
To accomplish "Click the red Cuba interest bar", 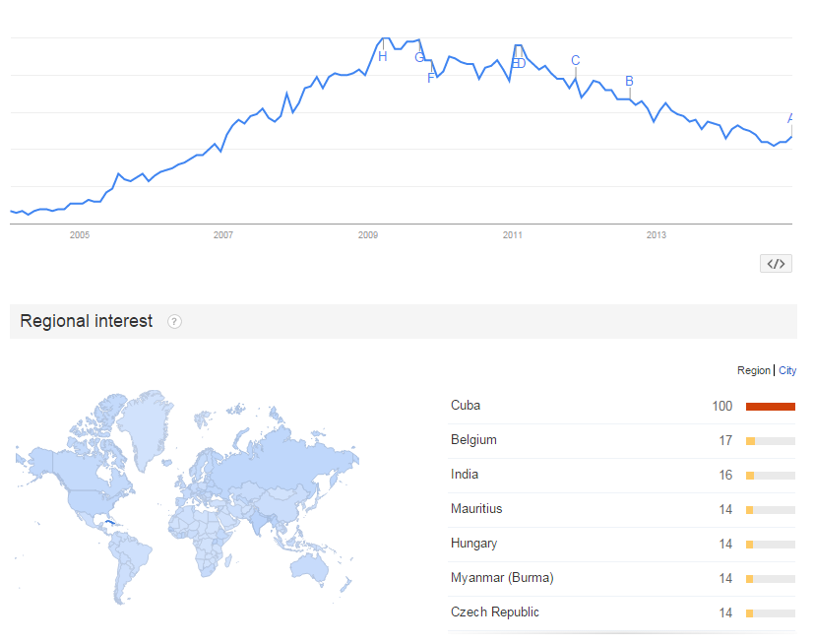I will (771, 407).
